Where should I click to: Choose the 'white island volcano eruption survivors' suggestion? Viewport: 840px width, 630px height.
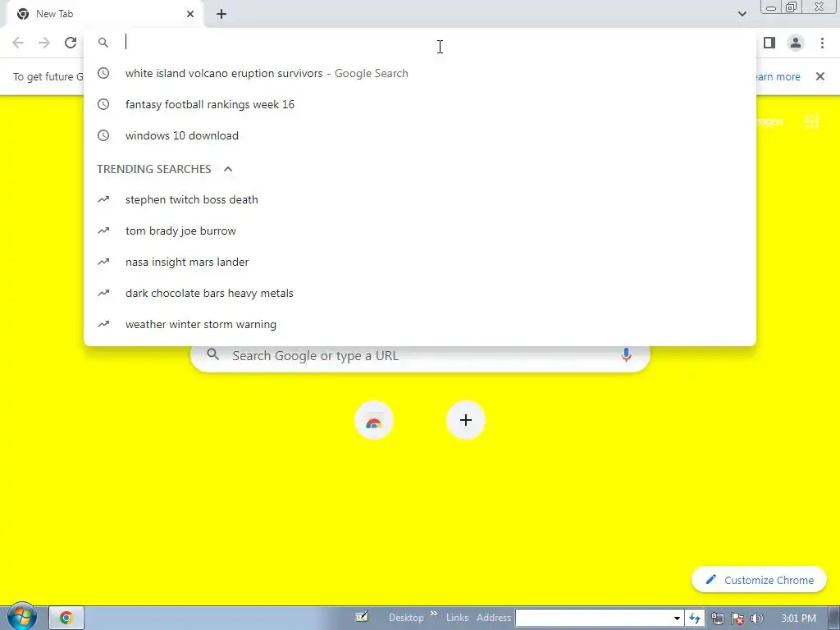click(420, 73)
